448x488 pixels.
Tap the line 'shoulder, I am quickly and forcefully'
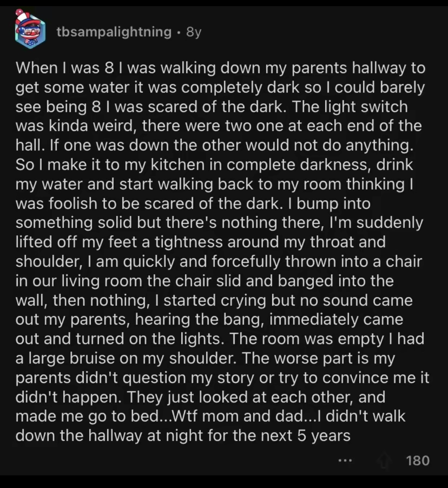click(x=219, y=261)
